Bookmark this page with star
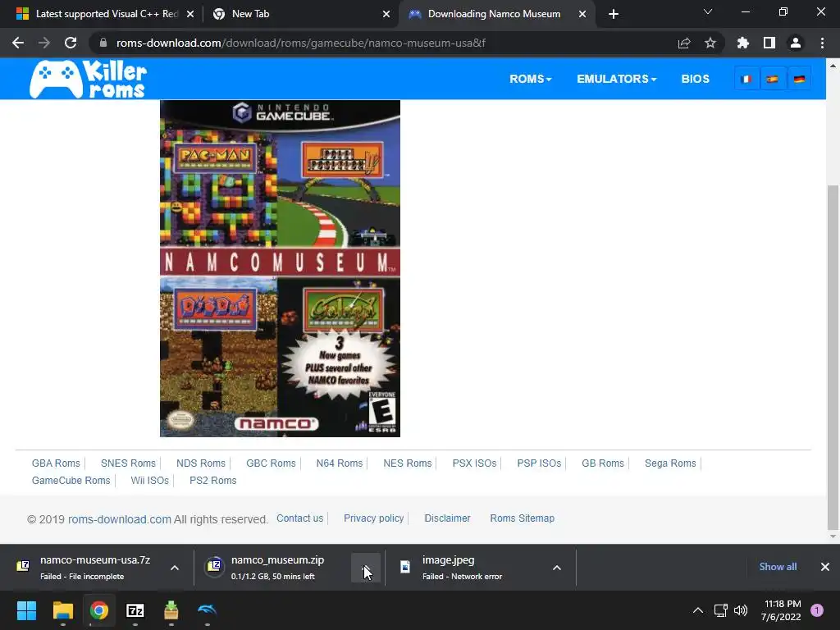The image size is (840, 630). click(x=710, y=43)
